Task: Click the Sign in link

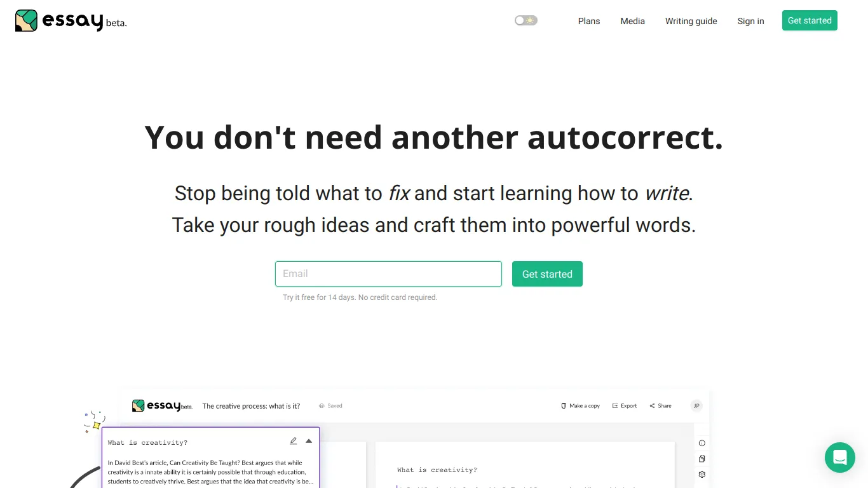Action: (750, 21)
